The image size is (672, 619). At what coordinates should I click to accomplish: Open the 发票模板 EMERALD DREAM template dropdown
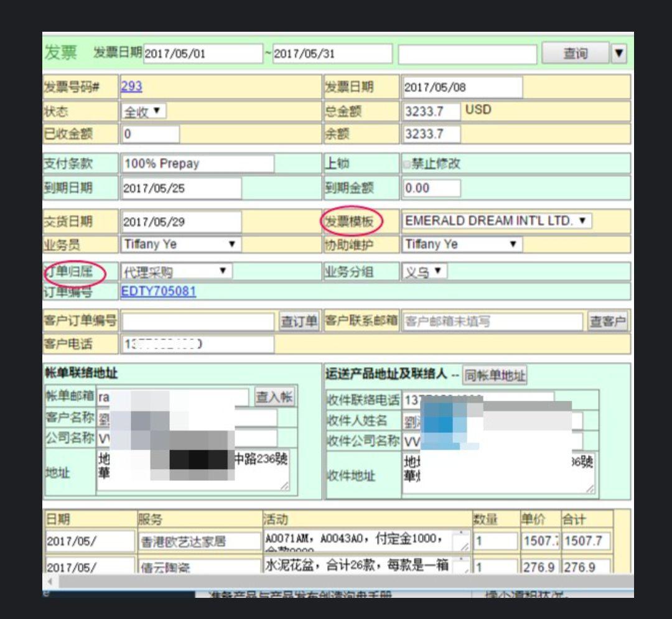click(498, 221)
